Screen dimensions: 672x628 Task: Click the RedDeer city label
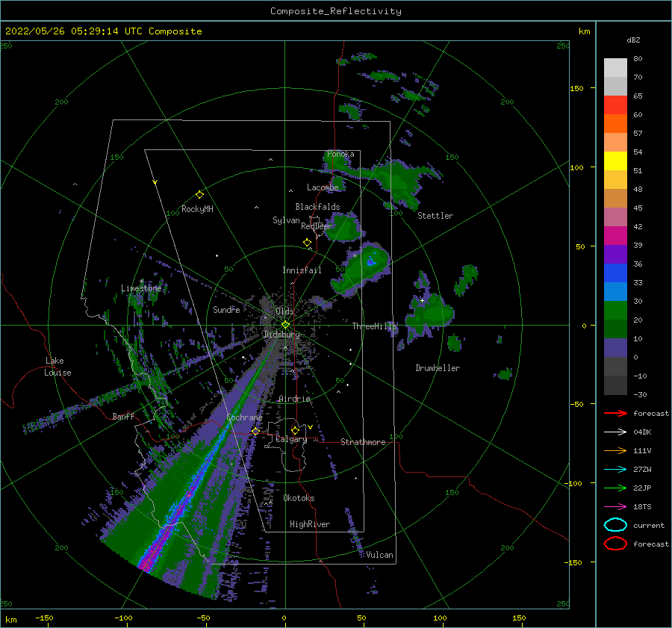click(317, 226)
